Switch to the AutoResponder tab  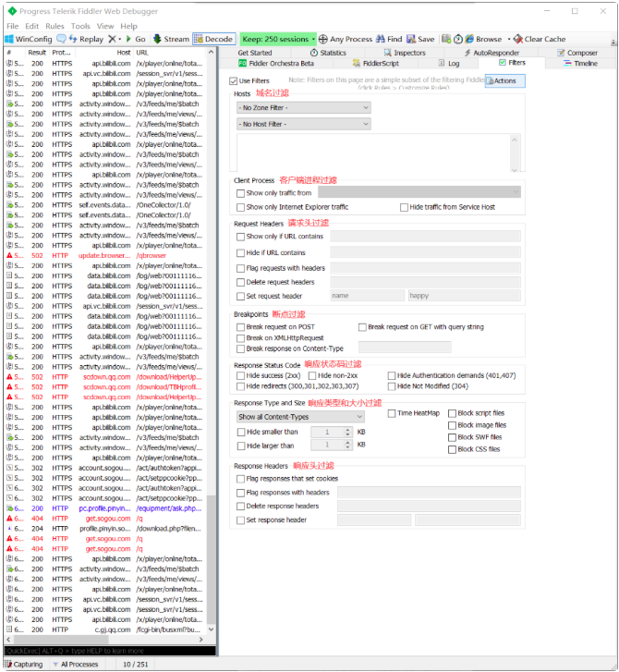coord(492,53)
